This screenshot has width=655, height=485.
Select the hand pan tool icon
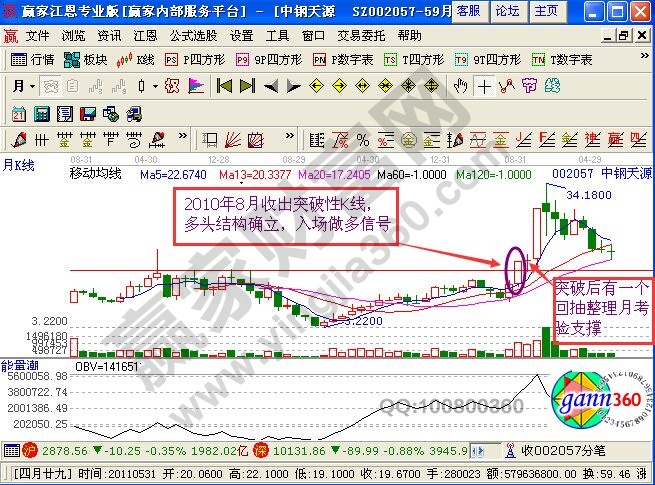pyautogui.click(x=461, y=86)
